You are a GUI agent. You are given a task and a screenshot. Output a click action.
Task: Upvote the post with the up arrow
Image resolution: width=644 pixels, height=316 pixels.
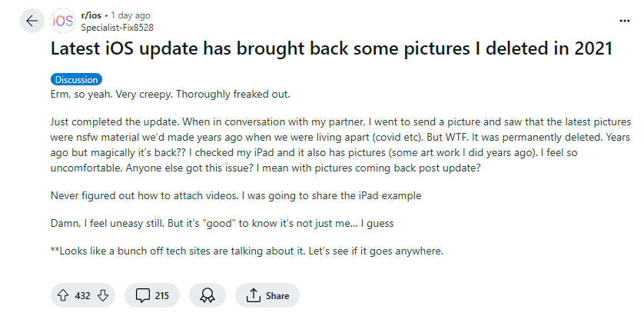point(63,295)
